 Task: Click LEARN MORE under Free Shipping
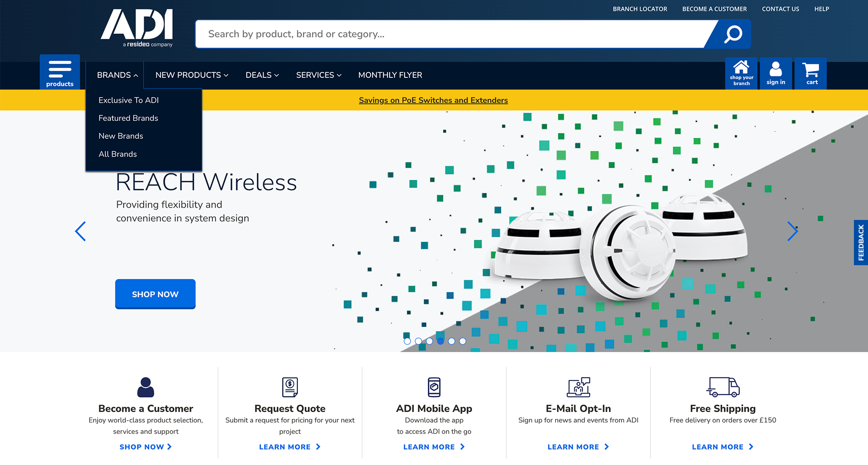tap(722, 447)
